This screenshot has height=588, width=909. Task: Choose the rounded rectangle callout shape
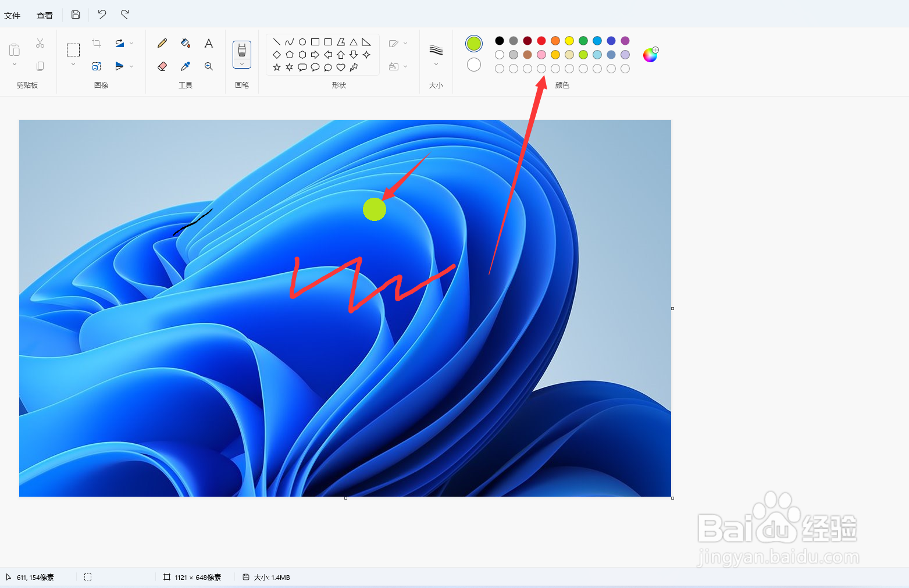[x=302, y=67]
